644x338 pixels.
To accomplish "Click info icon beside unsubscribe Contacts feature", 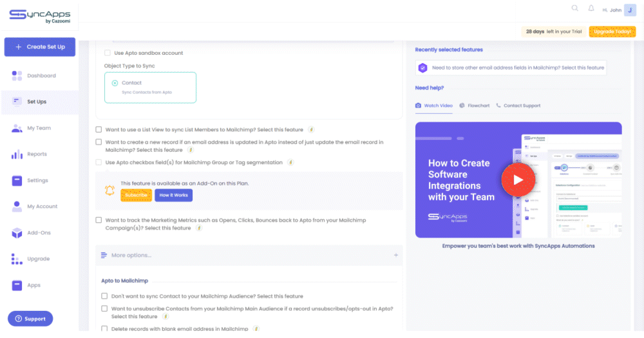I will (x=165, y=316).
